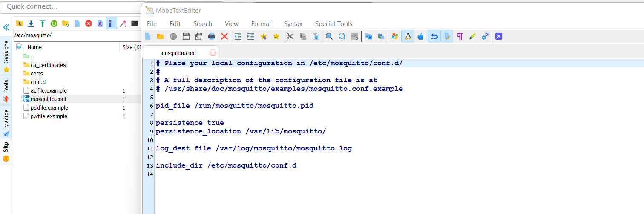Open Find with magnifier icon

click(x=329, y=36)
